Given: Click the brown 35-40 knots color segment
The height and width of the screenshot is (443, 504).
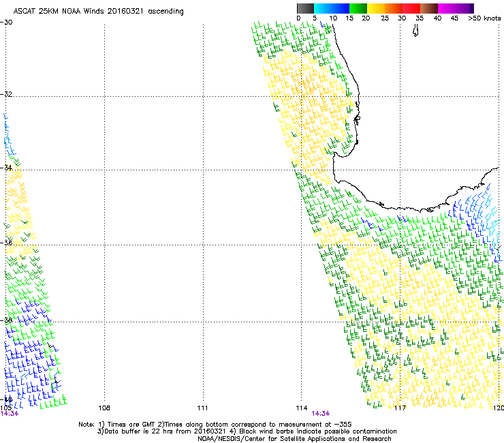Looking at the screenshot, I should (x=429, y=8).
